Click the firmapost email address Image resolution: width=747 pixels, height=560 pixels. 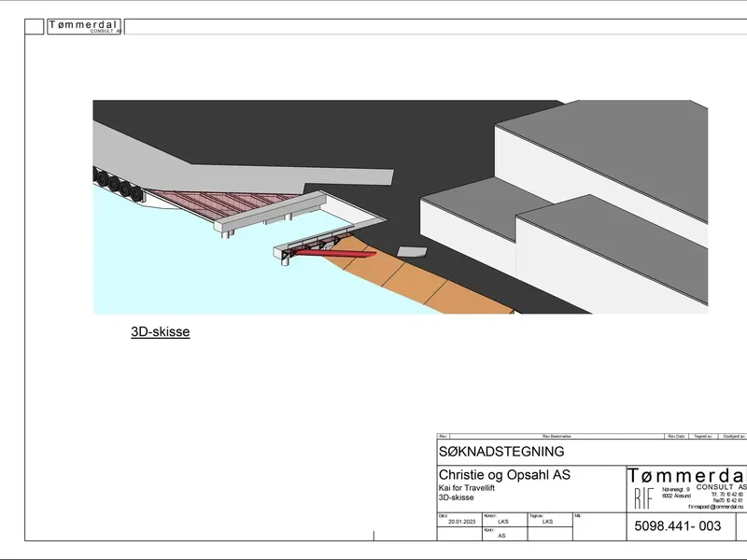(715, 507)
